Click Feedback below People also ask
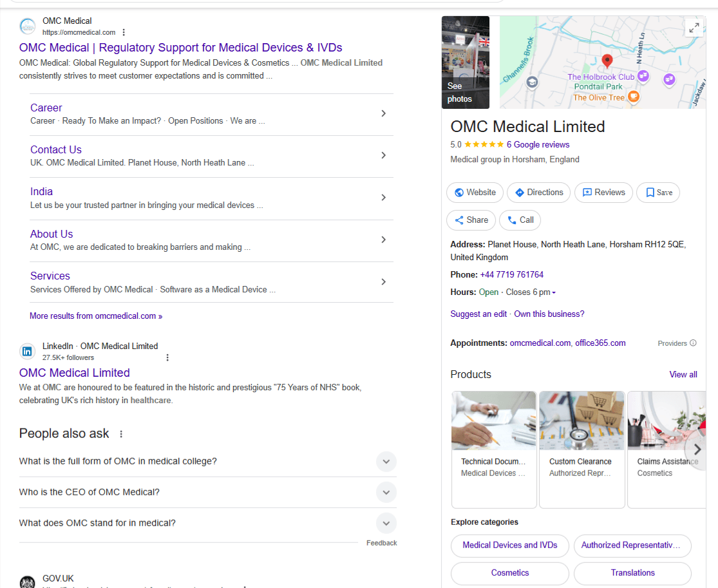The width and height of the screenshot is (718, 588). click(381, 543)
